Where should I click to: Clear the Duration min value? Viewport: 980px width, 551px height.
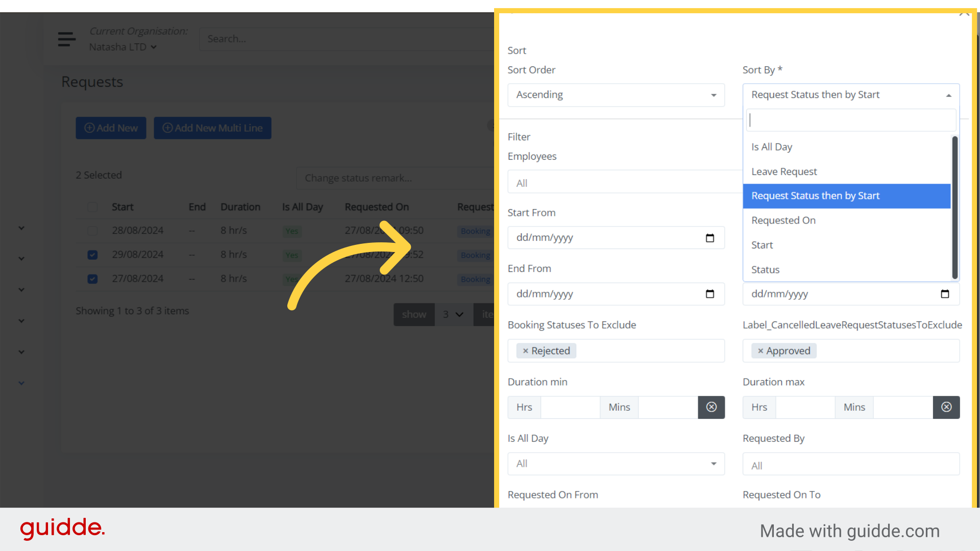[x=711, y=407]
